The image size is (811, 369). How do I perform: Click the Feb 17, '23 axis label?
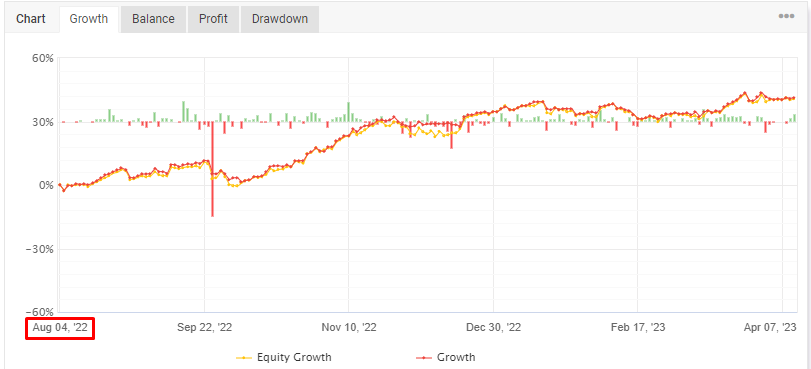click(x=638, y=328)
